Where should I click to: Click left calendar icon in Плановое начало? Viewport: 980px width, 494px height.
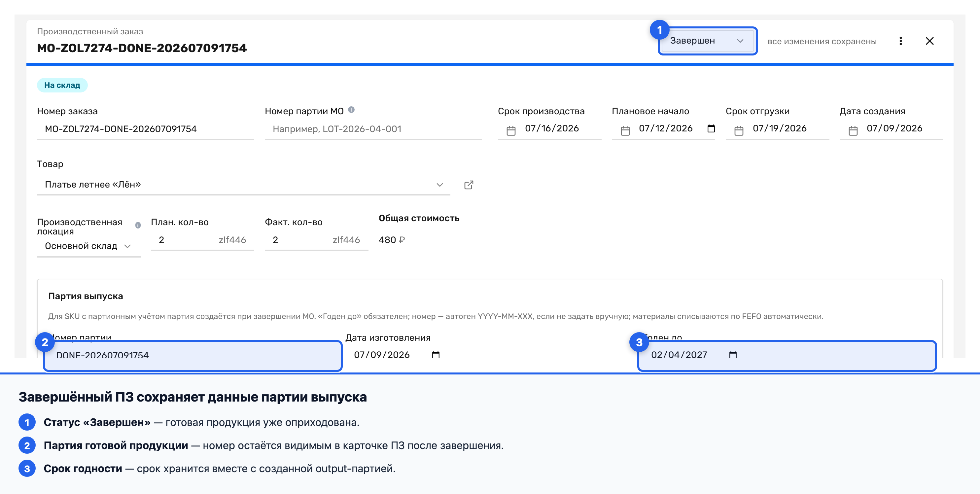click(625, 130)
